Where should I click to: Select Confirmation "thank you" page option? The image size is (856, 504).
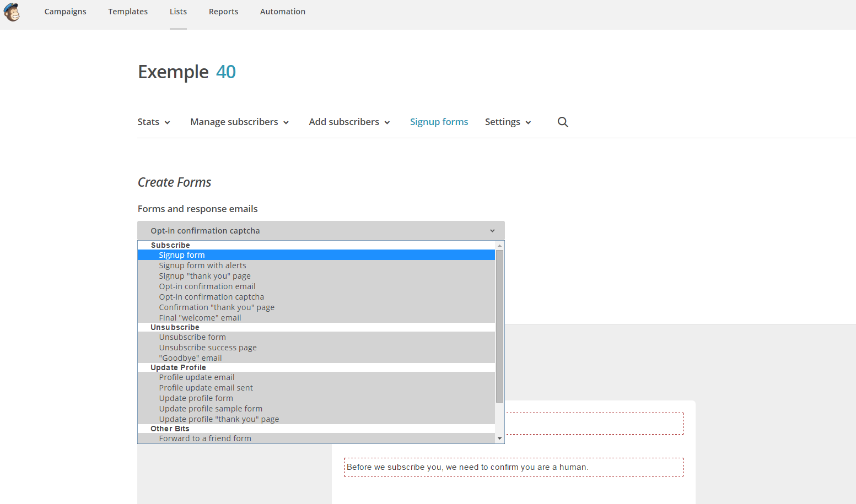[x=316, y=307]
